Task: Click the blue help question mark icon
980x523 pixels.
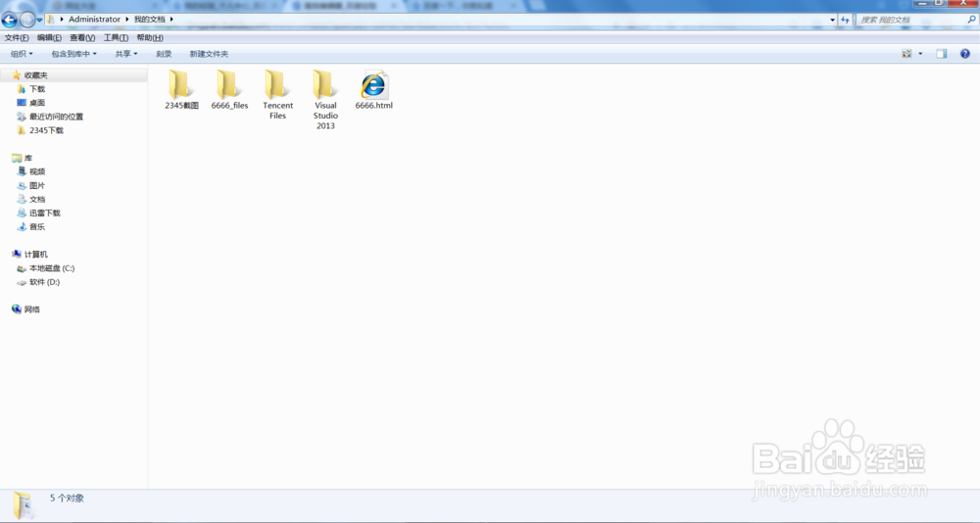Action: (x=965, y=54)
